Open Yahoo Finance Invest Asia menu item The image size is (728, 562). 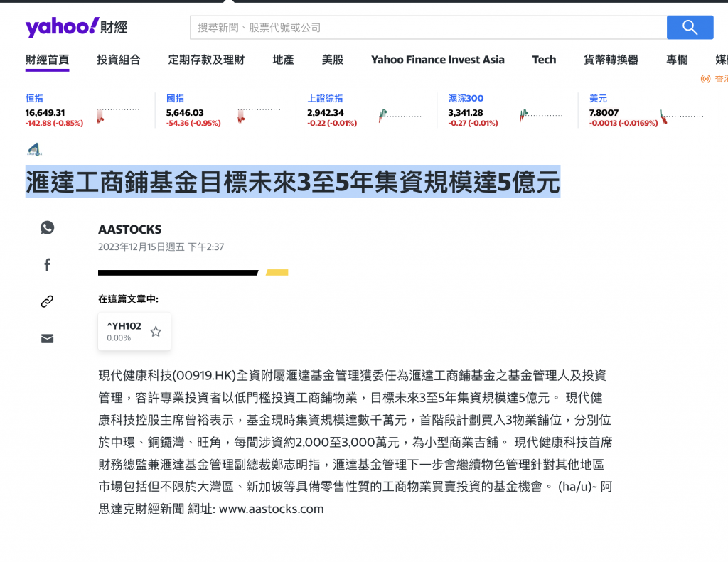[438, 60]
